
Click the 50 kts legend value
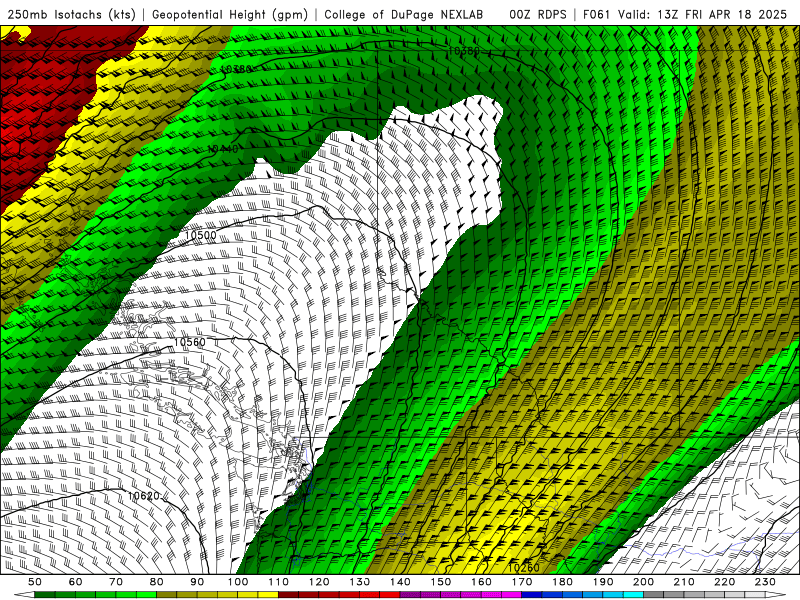click(x=35, y=582)
